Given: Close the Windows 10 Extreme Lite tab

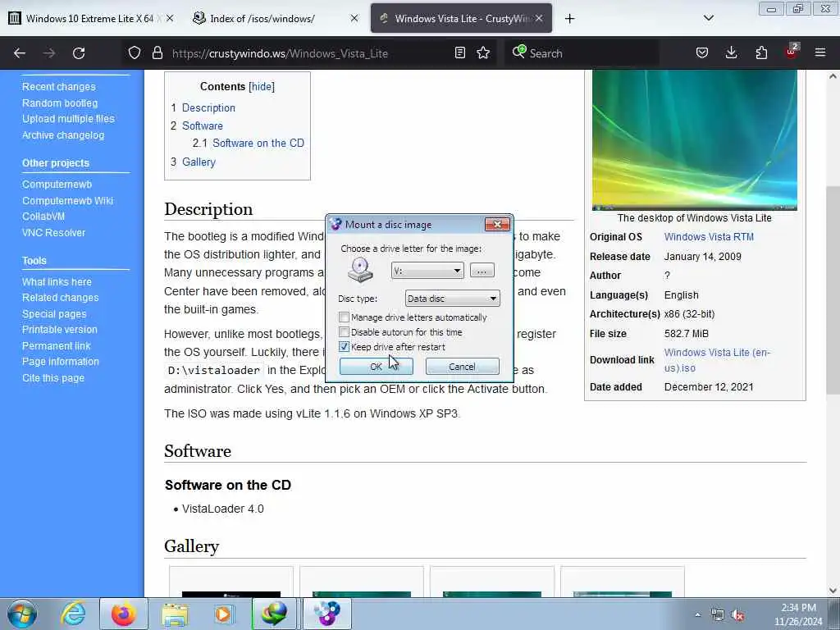Looking at the screenshot, I should [x=170, y=18].
